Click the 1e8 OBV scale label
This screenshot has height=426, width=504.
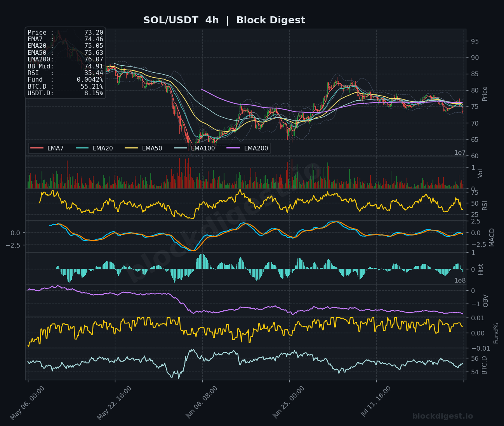click(x=460, y=281)
